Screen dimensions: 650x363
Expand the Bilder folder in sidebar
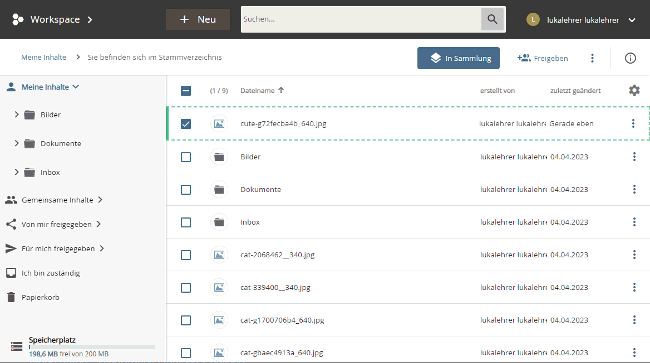[x=17, y=114]
